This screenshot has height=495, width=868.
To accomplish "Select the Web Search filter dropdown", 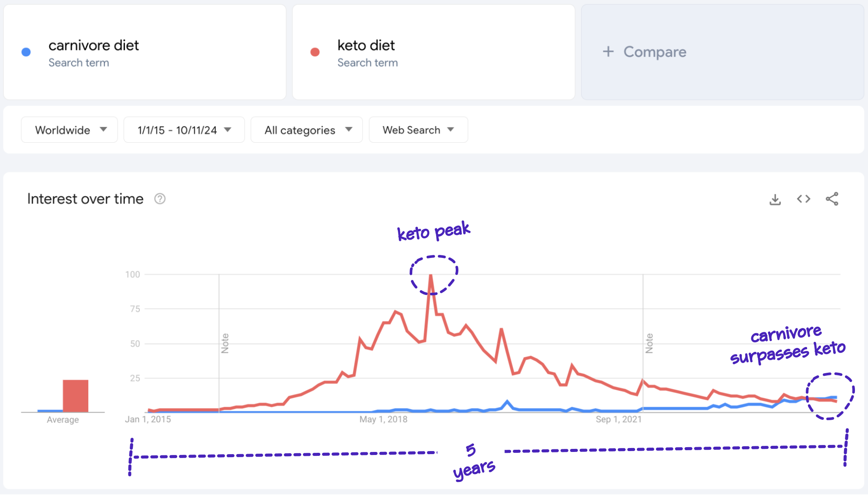I will coord(417,130).
